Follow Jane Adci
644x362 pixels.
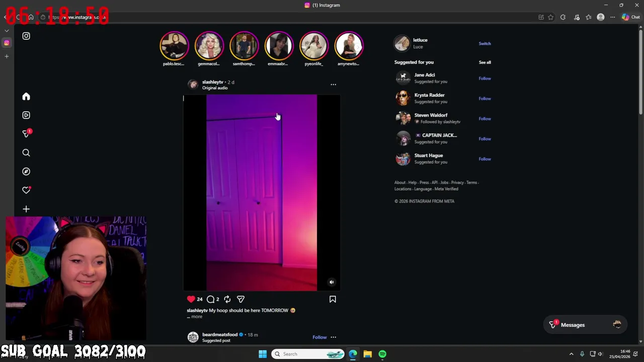pyautogui.click(x=485, y=78)
